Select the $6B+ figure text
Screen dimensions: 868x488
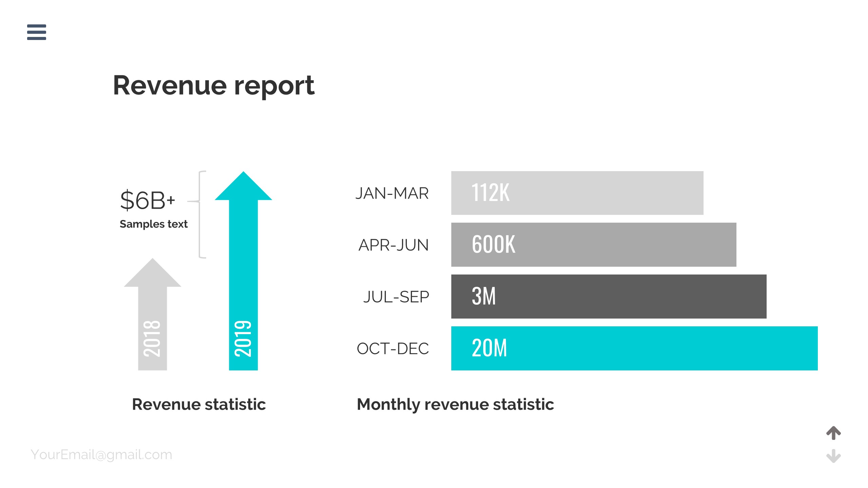coord(147,200)
